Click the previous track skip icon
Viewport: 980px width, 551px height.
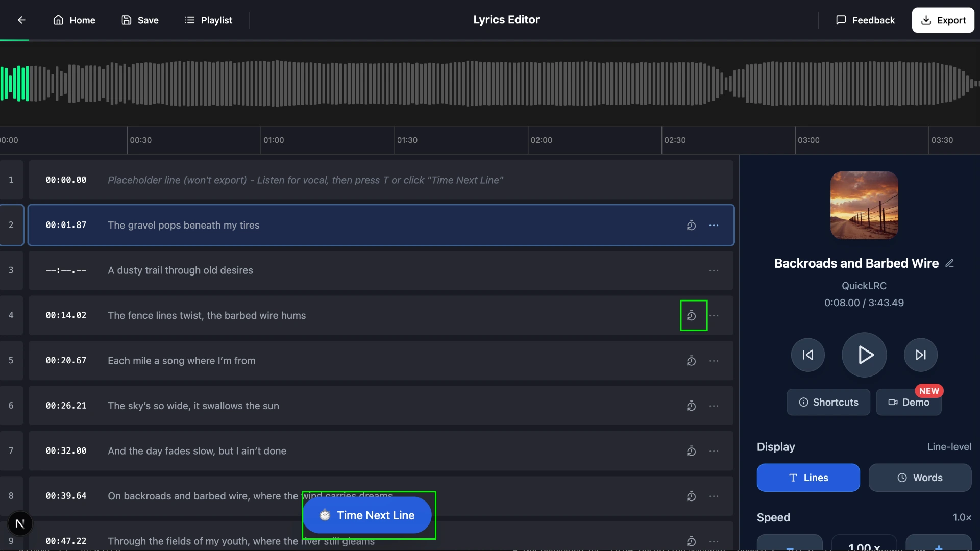click(x=807, y=355)
